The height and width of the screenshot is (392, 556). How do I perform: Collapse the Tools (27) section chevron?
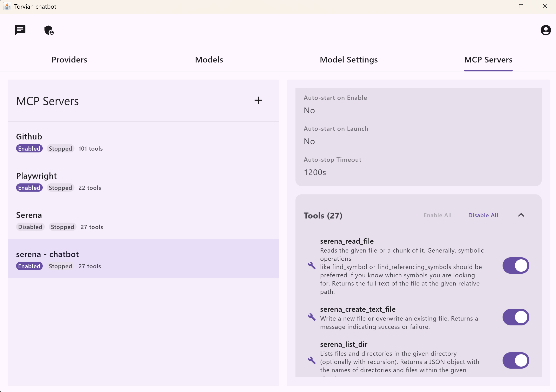pos(521,215)
